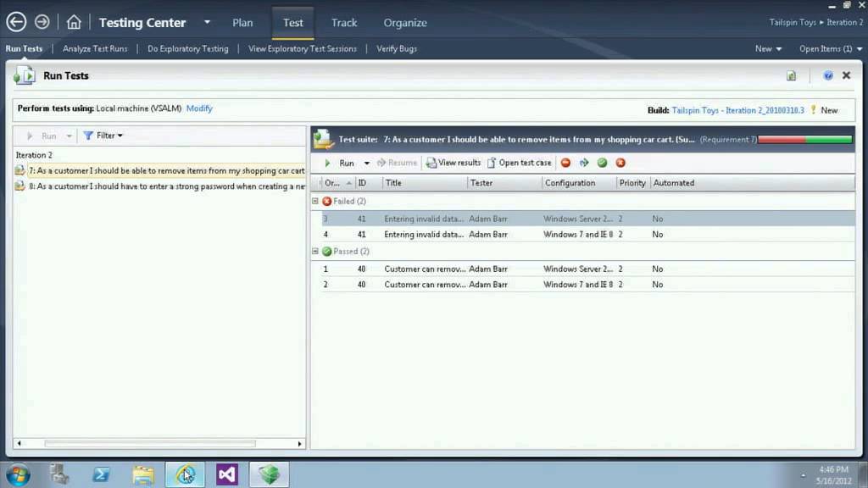Open View Exploratory Test Sessions
This screenshot has width=868, height=488.
point(303,48)
